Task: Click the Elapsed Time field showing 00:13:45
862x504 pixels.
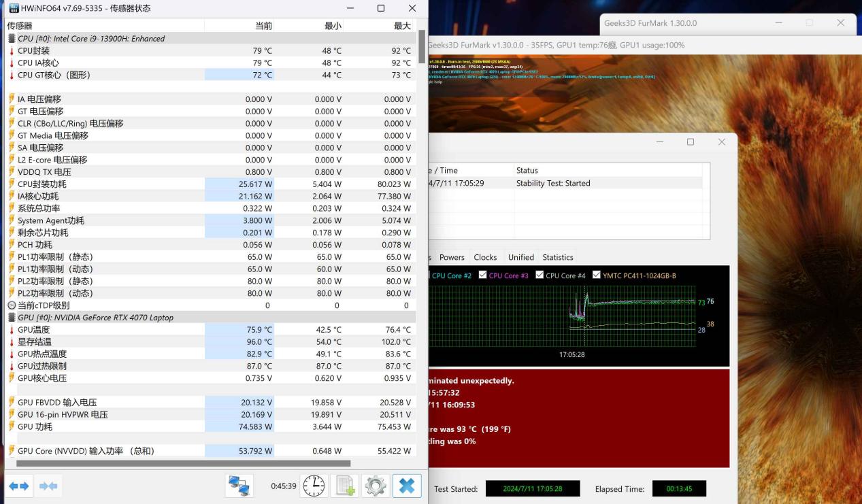Action: [679, 488]
